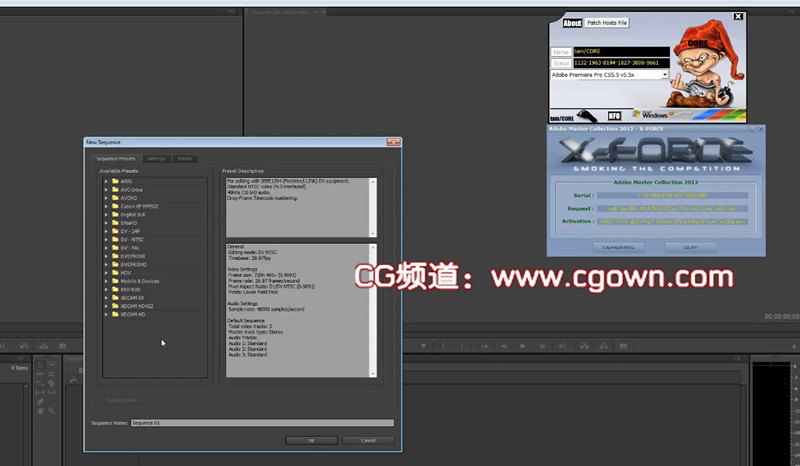Viewport: 800px width, 466px height.
Task: Open the Program monitor button editor plus
Action: click(794, 347)
